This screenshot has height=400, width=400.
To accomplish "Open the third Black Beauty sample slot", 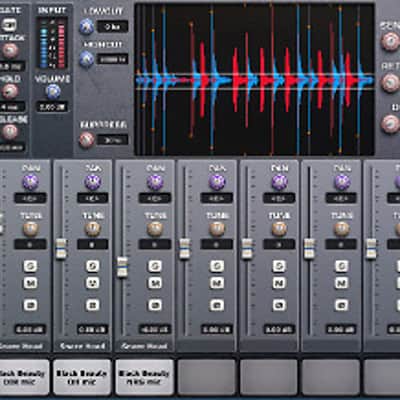I will (144, 377).
